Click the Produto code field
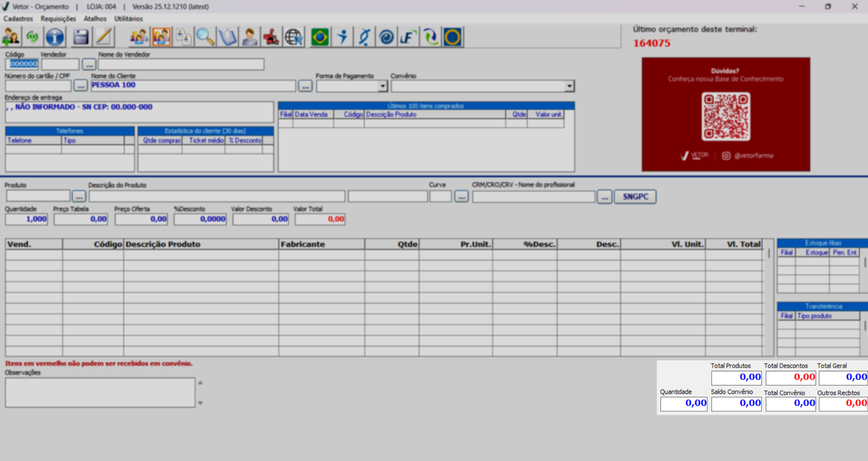868x461 pixels. coord(38,196)
